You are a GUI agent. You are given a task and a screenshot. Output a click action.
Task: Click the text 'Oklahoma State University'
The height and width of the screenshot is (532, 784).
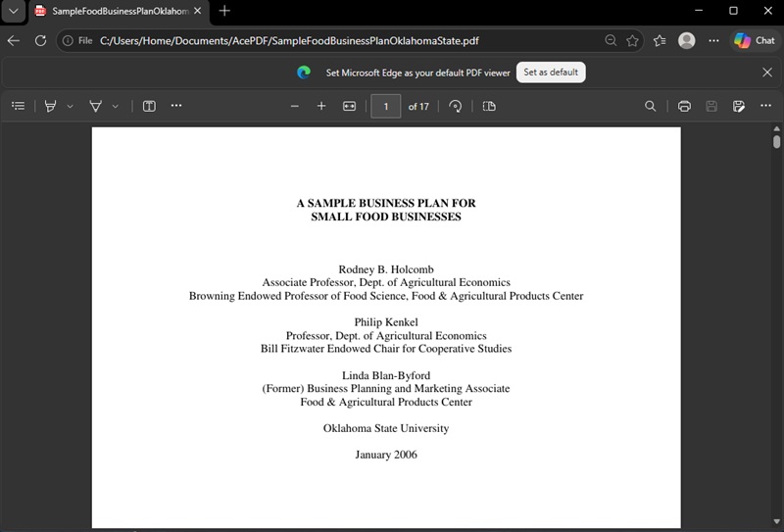click(x=386, y=428)
